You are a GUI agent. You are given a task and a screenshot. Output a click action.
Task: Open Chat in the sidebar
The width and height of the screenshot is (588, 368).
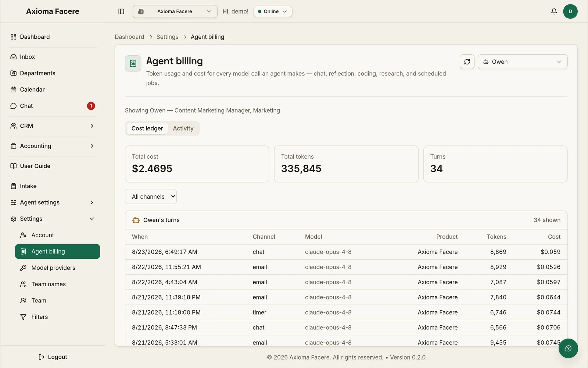tap(53, 106)
